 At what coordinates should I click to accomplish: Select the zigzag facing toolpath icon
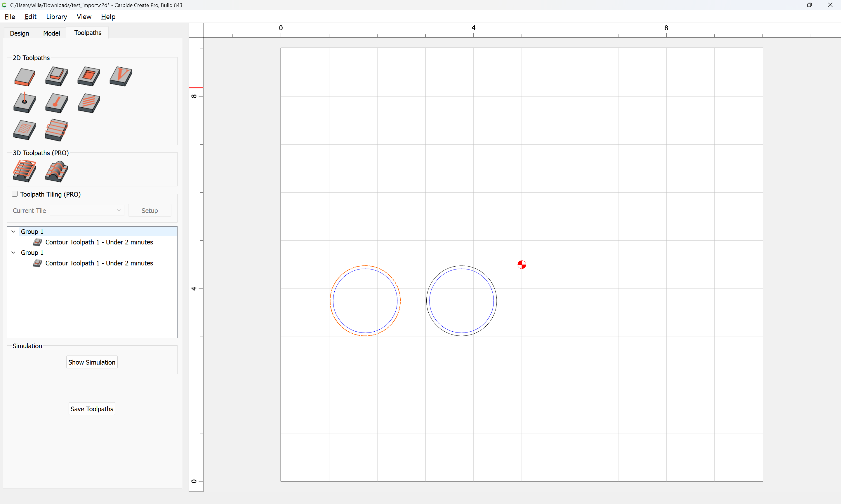click(x=56, y=130)
